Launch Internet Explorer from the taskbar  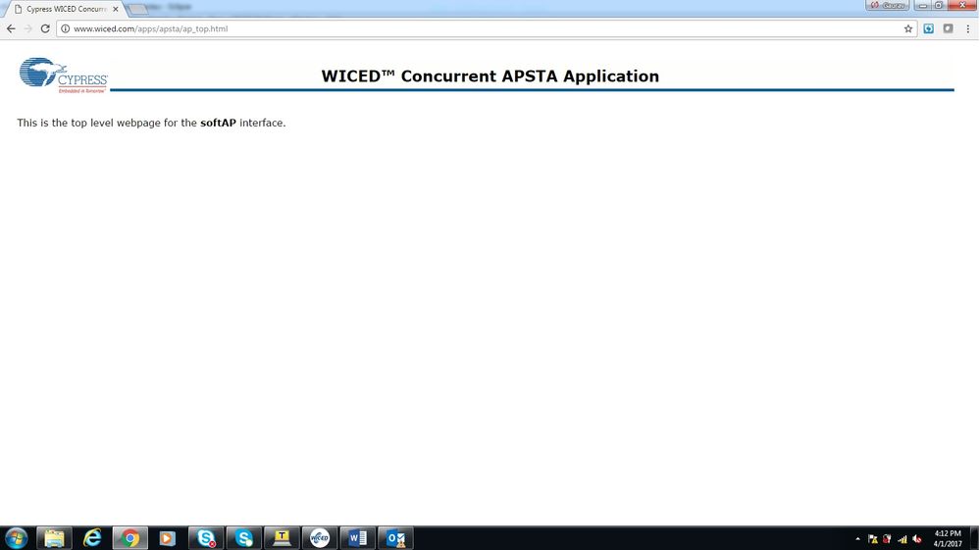(x=92, y=538)
